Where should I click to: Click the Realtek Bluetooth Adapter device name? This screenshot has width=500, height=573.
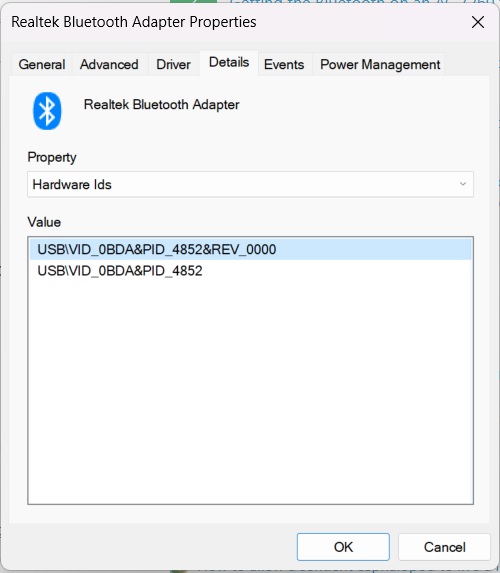(162, 105)
